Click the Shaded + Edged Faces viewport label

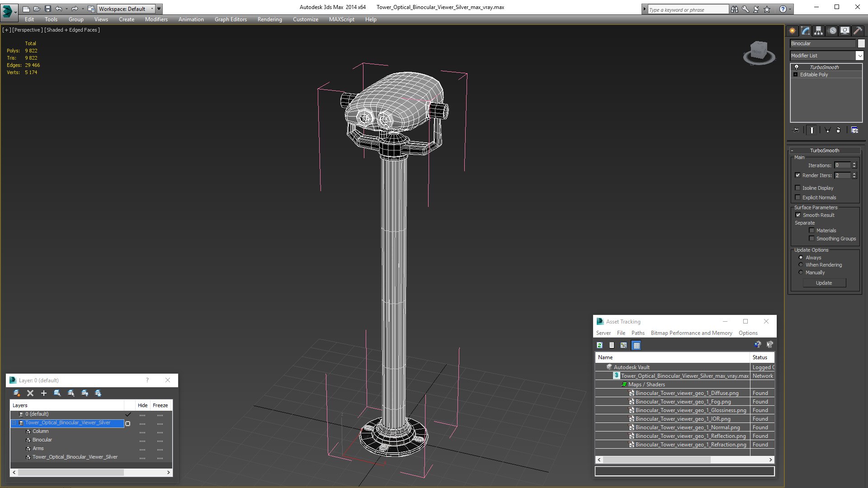pos(72,30)
